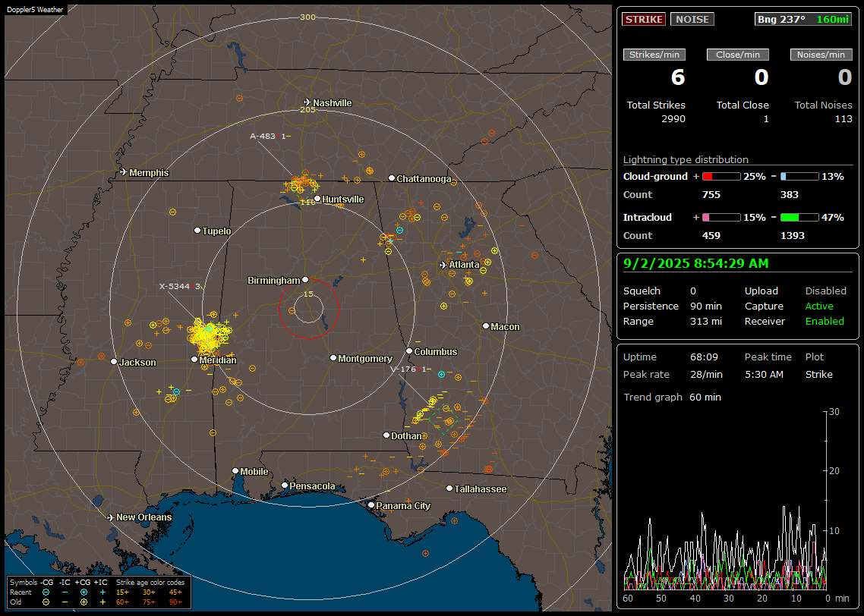Click the Panama City marker
864x616 pixels.
tap(371, 504)
